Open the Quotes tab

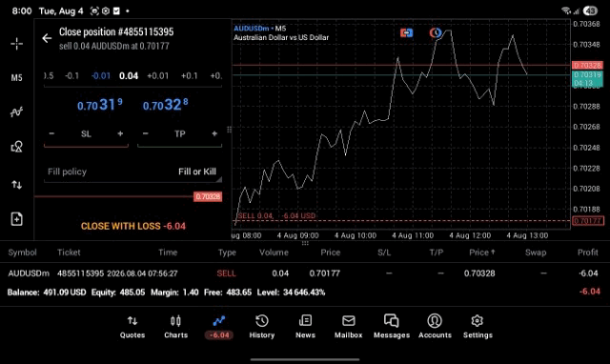click(x=132, y=327)
